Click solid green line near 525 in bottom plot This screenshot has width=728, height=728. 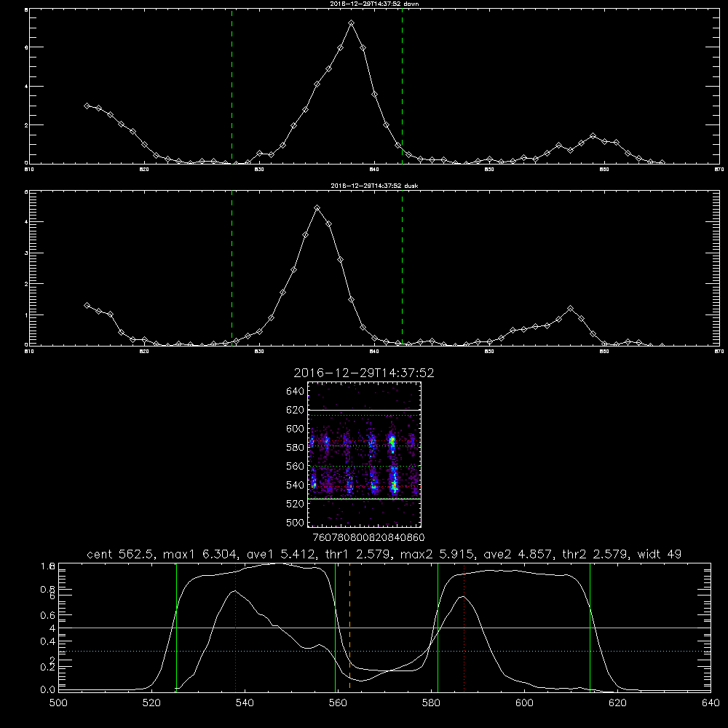click(x=176, y=627)
